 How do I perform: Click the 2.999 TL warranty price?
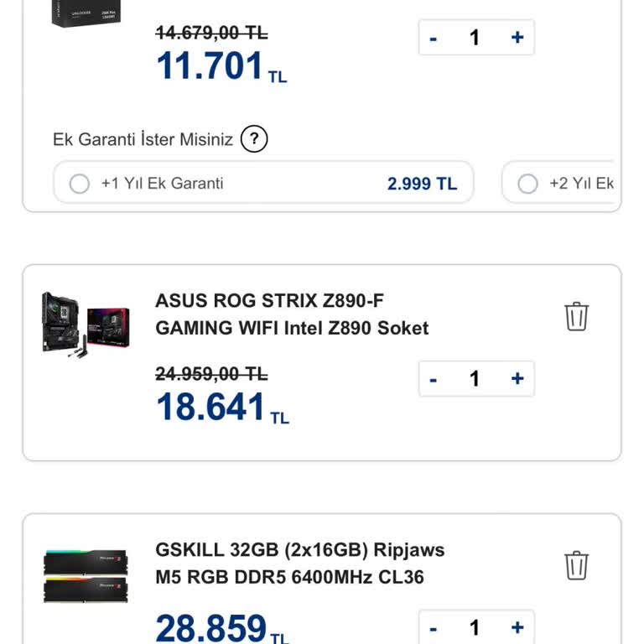tap(422, 184)
